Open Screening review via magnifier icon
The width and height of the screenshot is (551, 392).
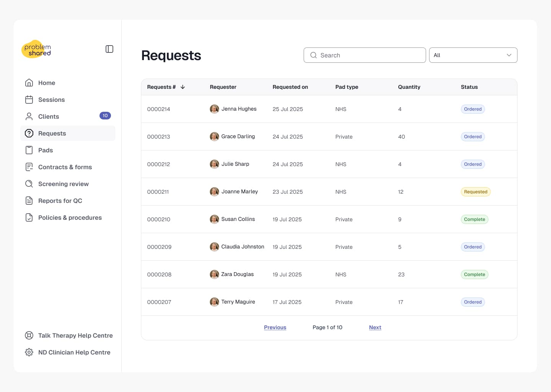(29, 184)
